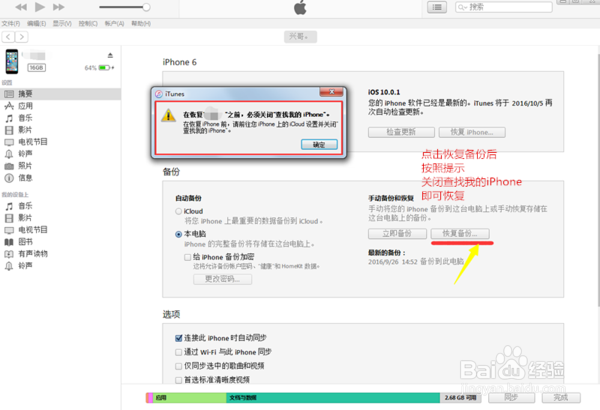Toggle 通过 Wi-Fi 与此 iPhone 同步 checkbox
600x410 pixels.
click(178, 352)
